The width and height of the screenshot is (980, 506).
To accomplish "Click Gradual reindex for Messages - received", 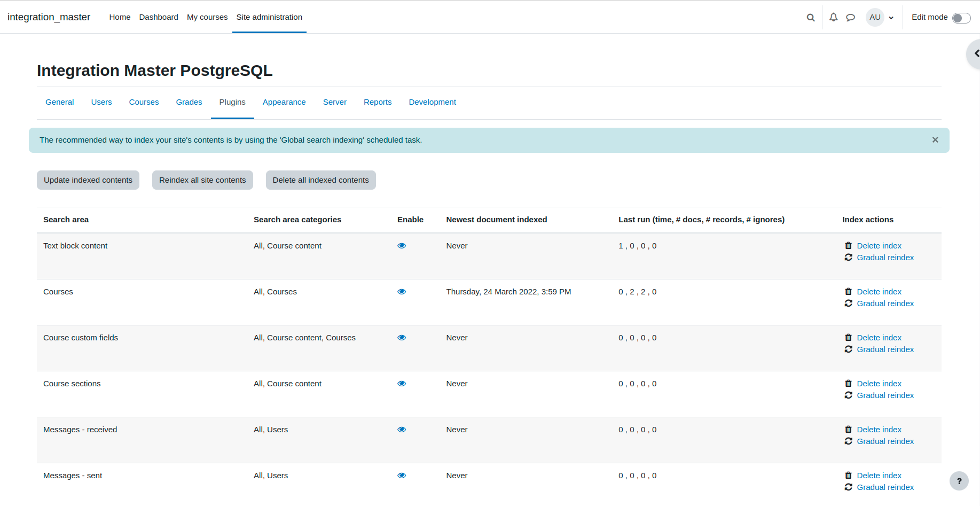I will [885, 441].
